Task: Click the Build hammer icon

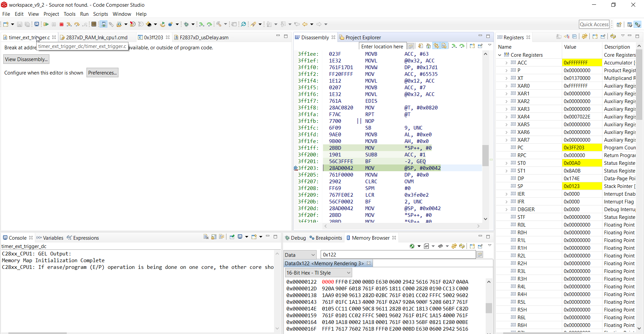Action: pos(219,24)
